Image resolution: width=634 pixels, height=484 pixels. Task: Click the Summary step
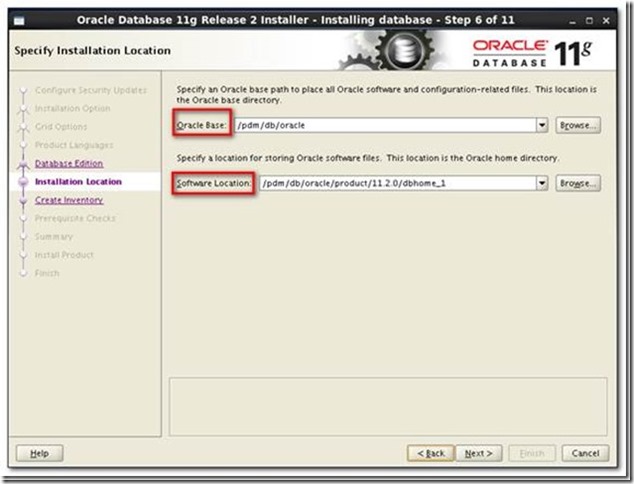pyautogui.click(x=54, y=237)
